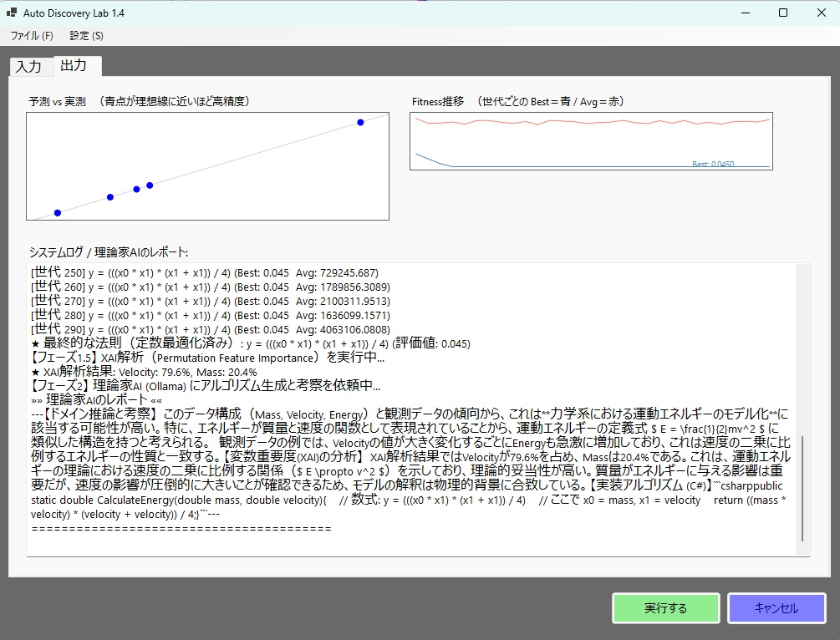Click the [世代 250] log line
Screen dimensions: 840x640
pyautogui.click(x=205, y=272)
